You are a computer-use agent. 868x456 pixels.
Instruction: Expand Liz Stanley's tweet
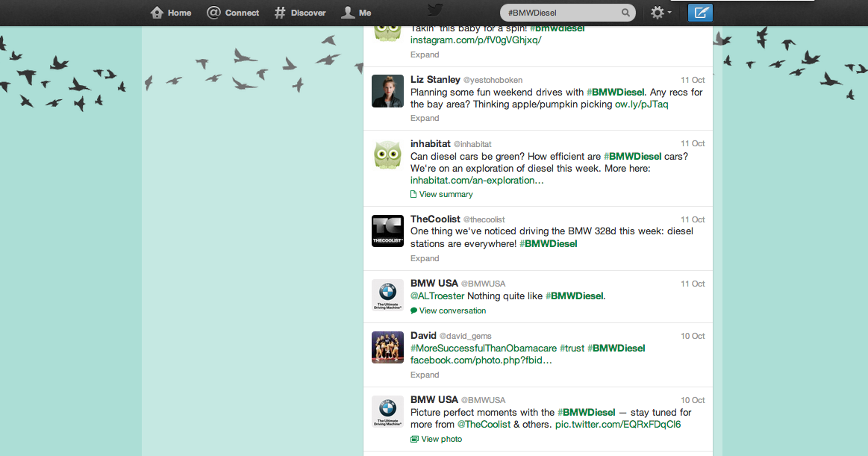pyautogui.click(x=425, y=119)
